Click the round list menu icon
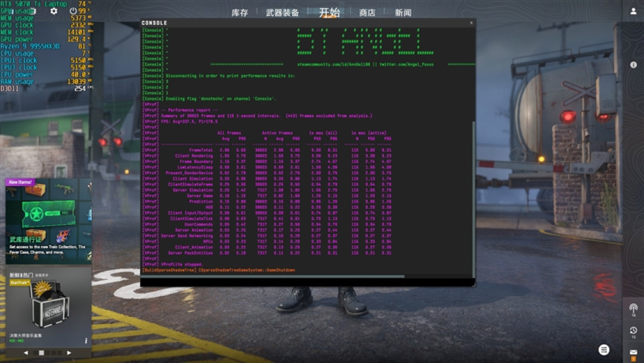This screenshot has height=363, width=644. (603, 350)
